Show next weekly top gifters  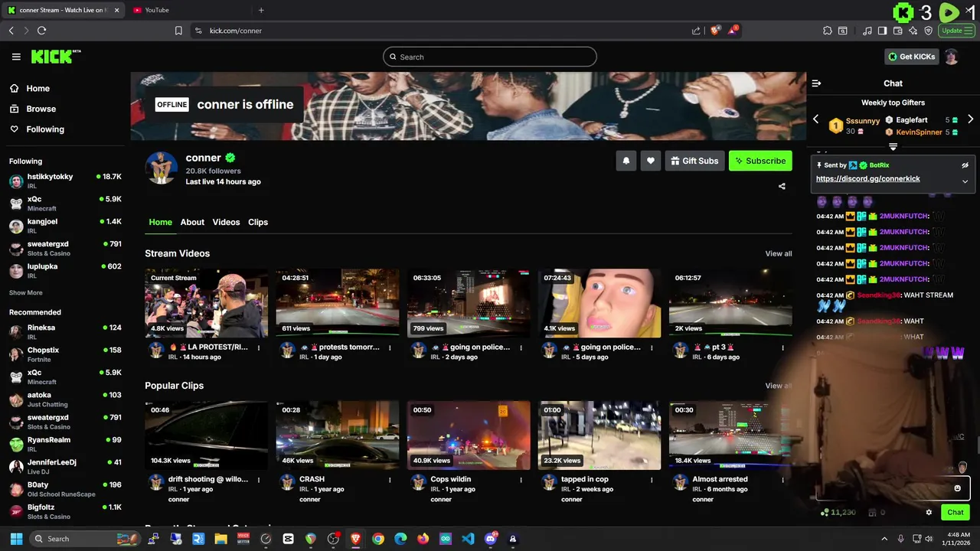click(970, 120)
